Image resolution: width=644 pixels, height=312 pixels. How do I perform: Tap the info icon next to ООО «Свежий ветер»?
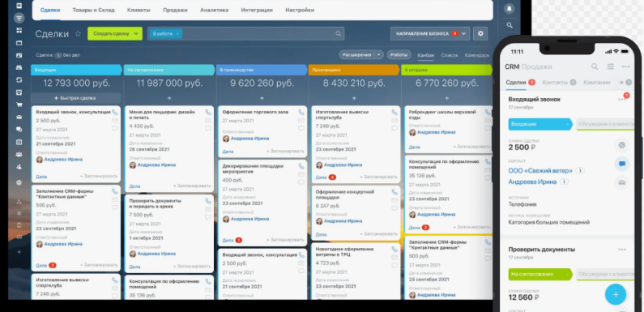click(x=580, y=170)
